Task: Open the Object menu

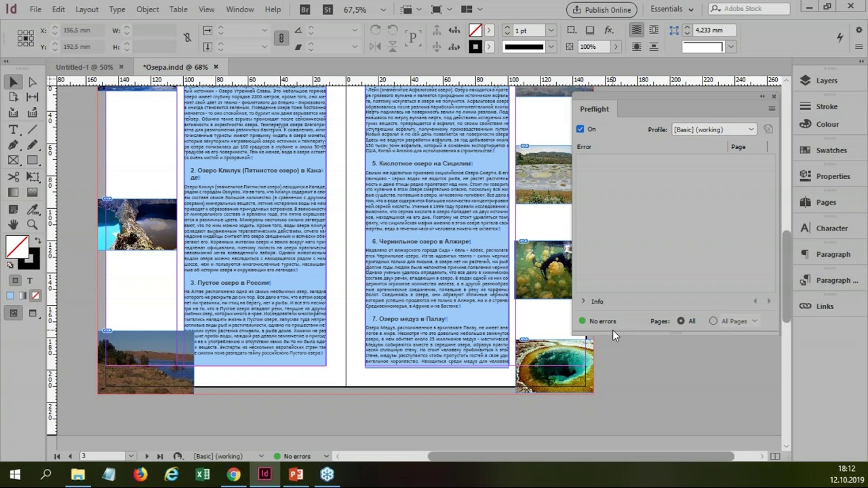Action: click(x=147, y=9)
